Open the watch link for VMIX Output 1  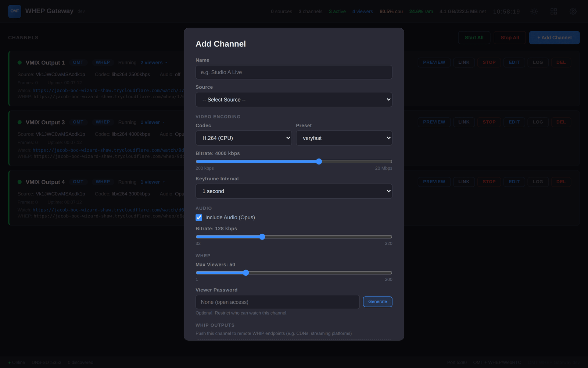(x=107, y=90)
